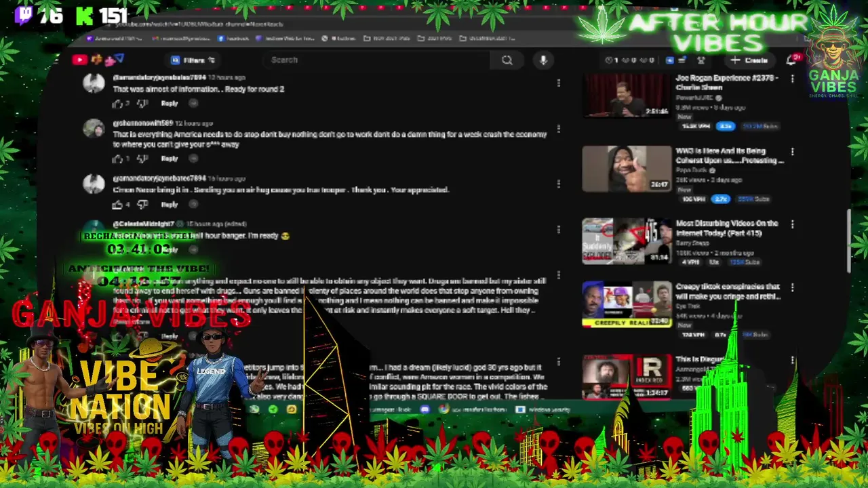Viewport: 868px width, 488px height.
Task: Open the Joe Rogan Experience video thumbnail
Action: [x=627, y=96]
